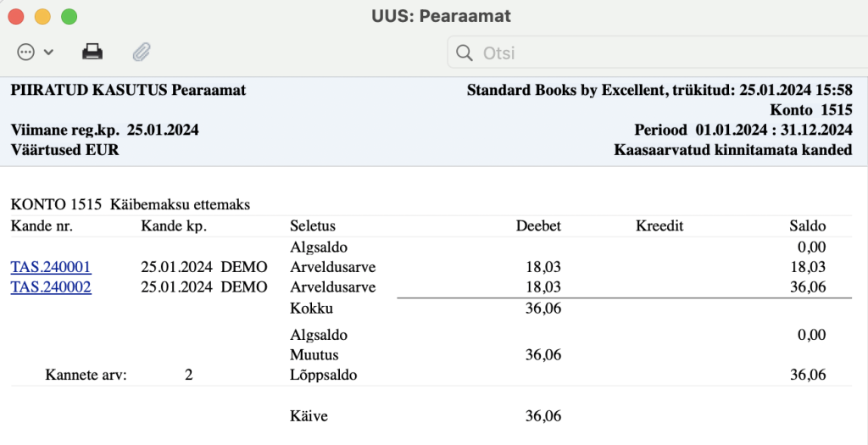Open the ellipsis actions menu icon

click(26, 53)
